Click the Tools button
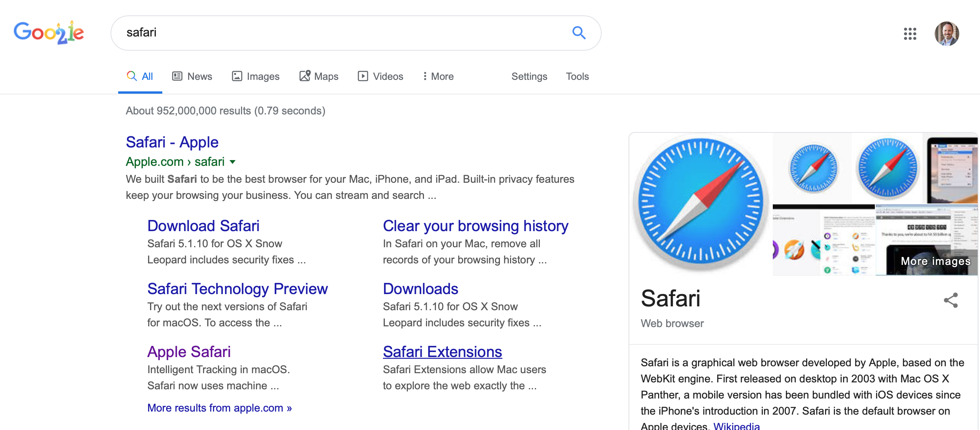 [x=577, y=76]
